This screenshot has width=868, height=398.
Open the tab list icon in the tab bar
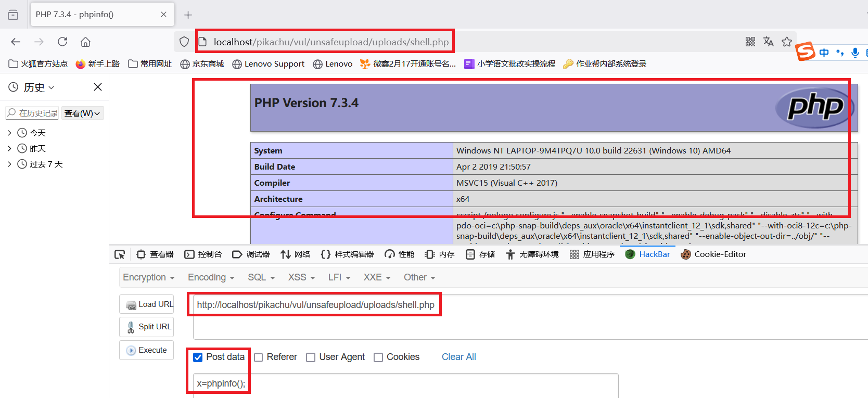tap(13, 15)
